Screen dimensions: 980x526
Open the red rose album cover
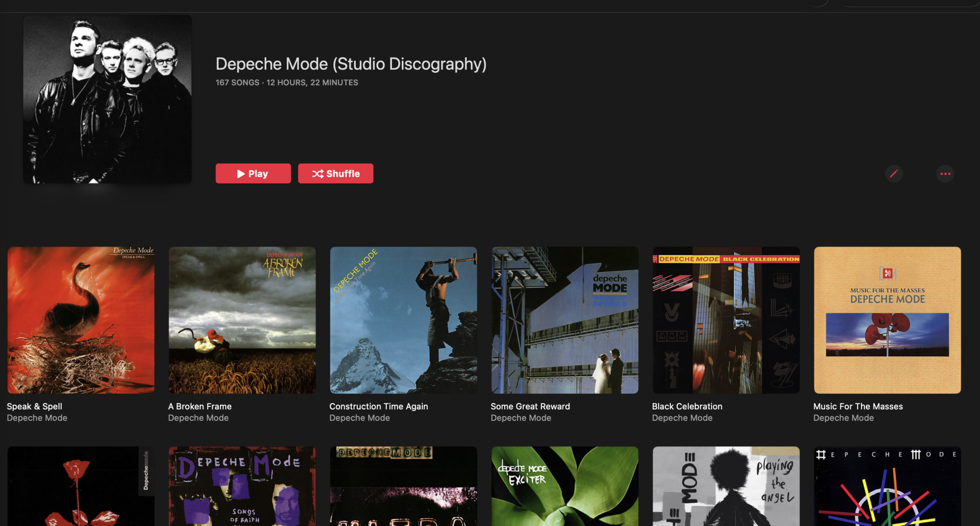coord(81,486)
